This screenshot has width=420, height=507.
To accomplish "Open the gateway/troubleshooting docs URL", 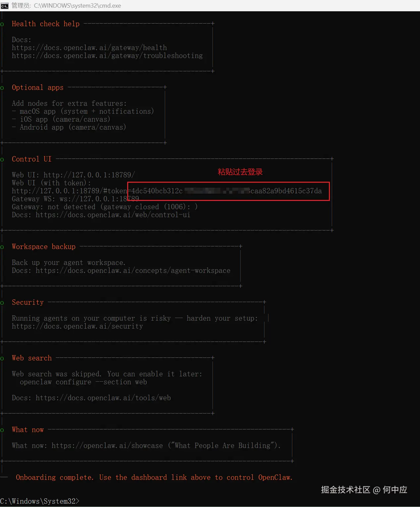I will [107, 56].
